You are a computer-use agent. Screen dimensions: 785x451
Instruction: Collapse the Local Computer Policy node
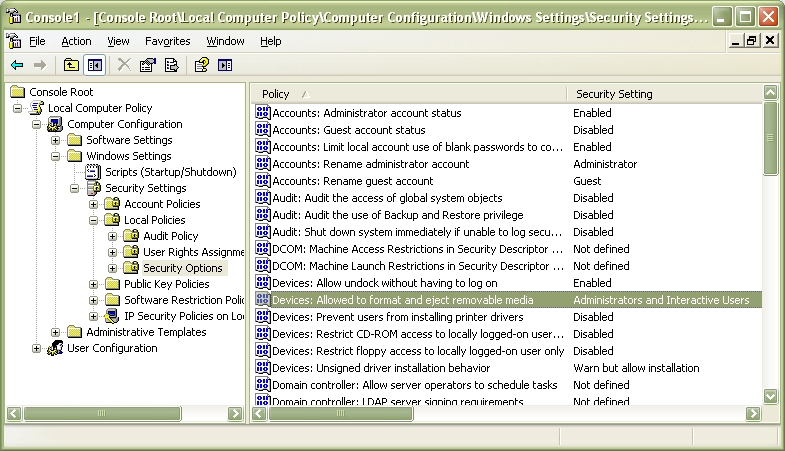18,108
